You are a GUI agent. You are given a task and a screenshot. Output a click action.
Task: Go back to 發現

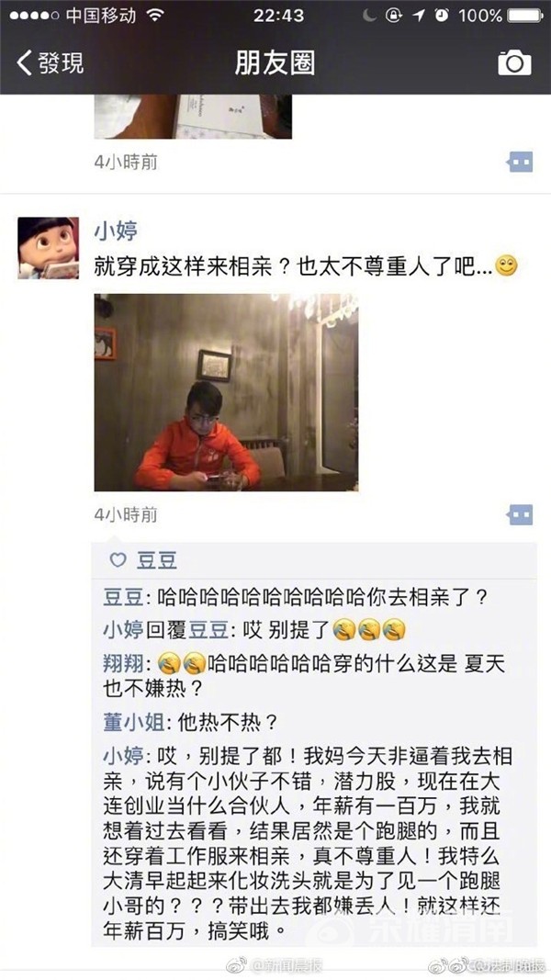(51, 63)
